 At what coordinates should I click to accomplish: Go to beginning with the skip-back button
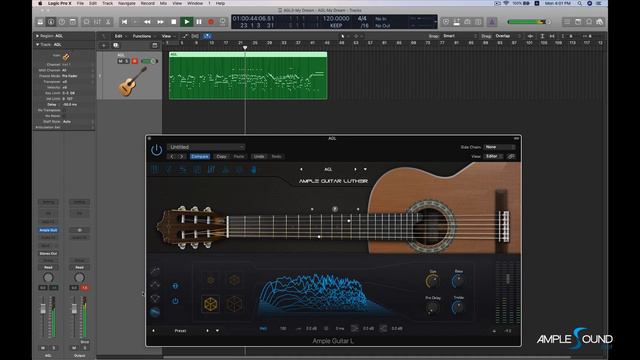pos(124,22)
